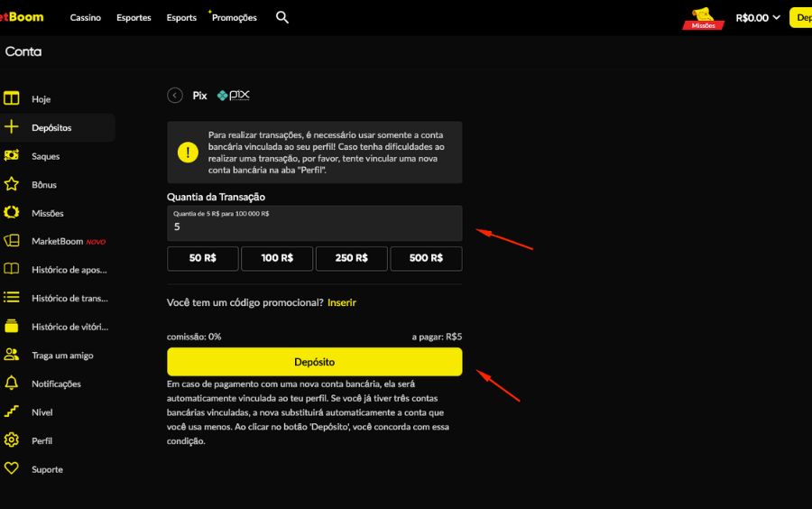
Task: Open the Cassino menu
Action: click(x=86, y=17)
